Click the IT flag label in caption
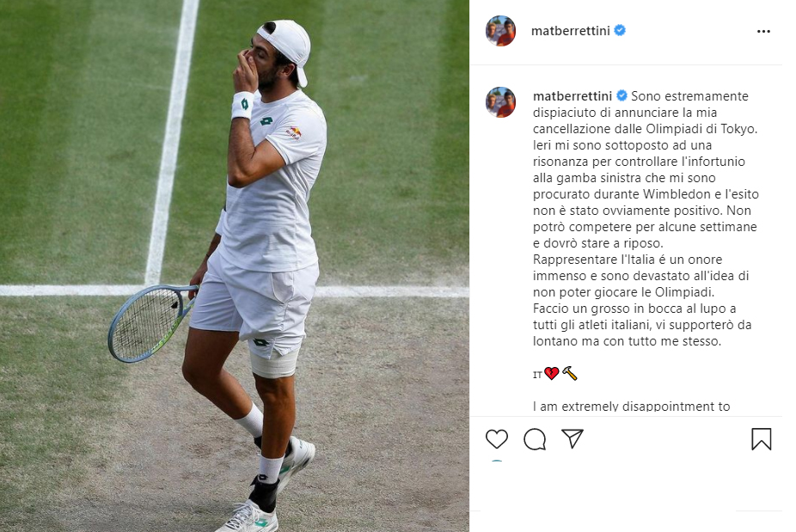Screen dimensions: 796x532 [x=537, y=375]
